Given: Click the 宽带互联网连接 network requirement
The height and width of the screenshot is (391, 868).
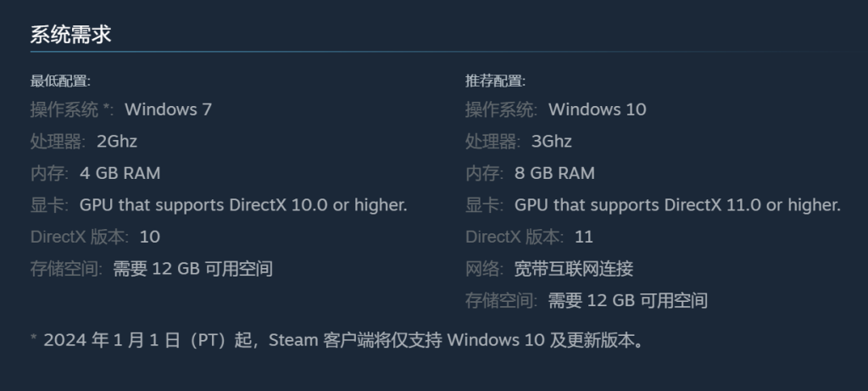Looking at the screenshot, I should coord(574,269).
